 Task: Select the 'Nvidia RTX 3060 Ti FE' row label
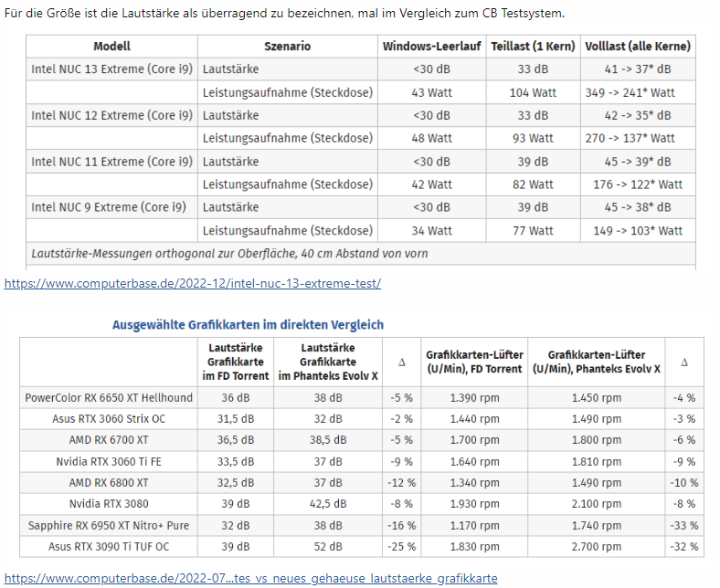click(109, 462)
